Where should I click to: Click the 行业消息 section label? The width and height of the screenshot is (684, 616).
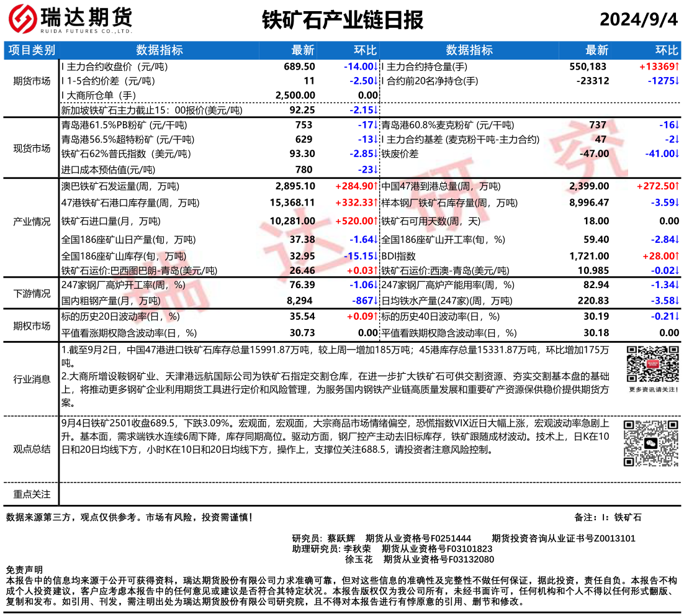(32, 379)
